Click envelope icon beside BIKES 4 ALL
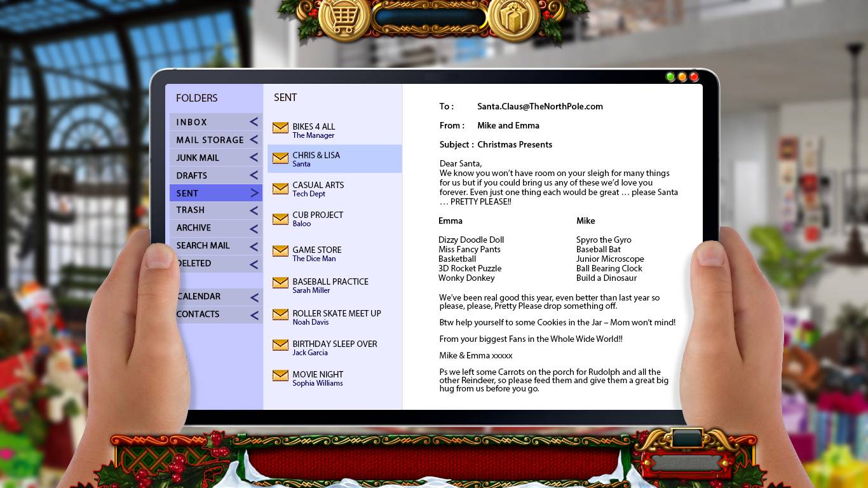The image size is (868, 488). point(280,128)
